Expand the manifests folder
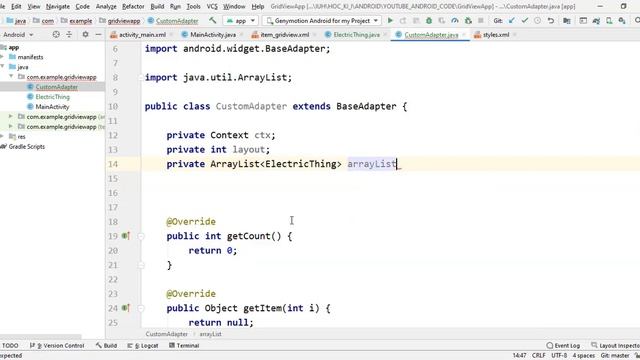640x360 pixels. tap(2, 57)
